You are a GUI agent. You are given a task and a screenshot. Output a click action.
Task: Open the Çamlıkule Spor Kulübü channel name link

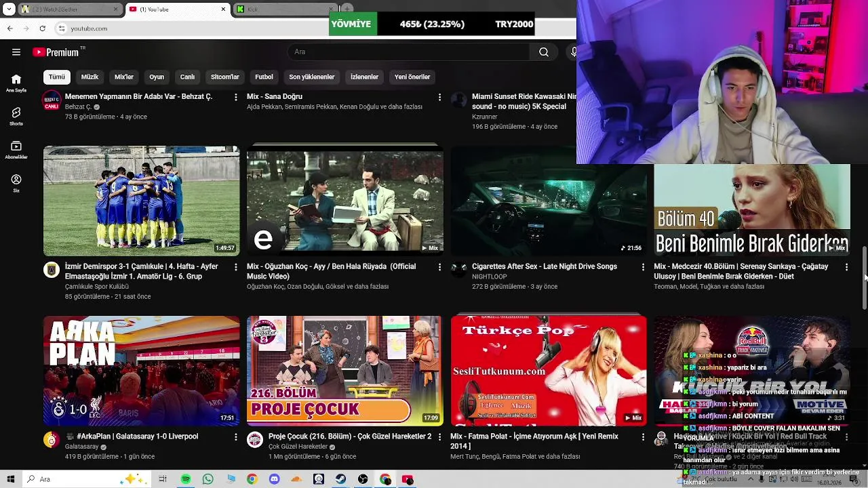tap(96, 287)
